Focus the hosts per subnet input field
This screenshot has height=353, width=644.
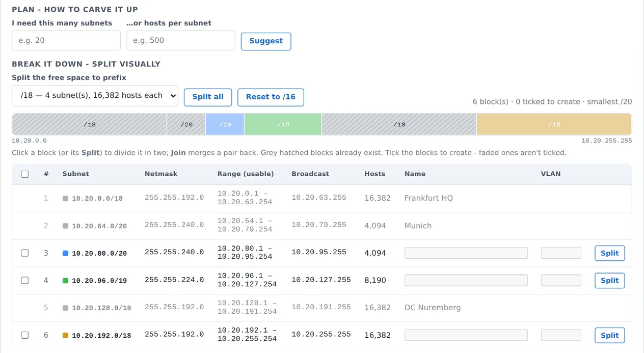point(181,40)
